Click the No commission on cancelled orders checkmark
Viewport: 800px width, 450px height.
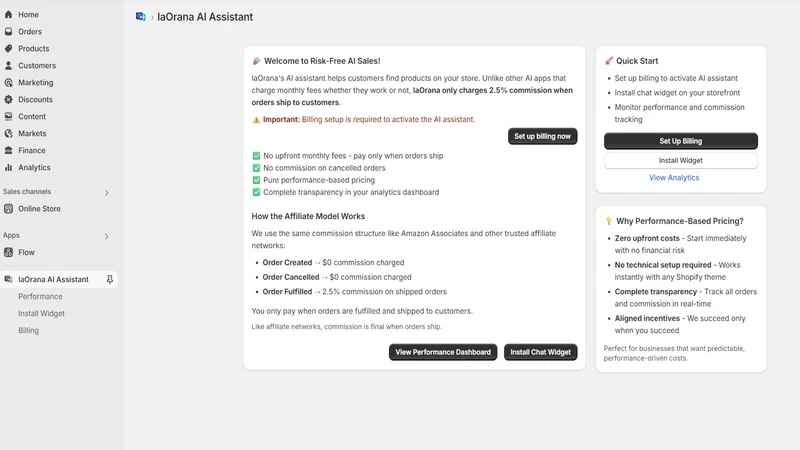(x=256, y=168)
